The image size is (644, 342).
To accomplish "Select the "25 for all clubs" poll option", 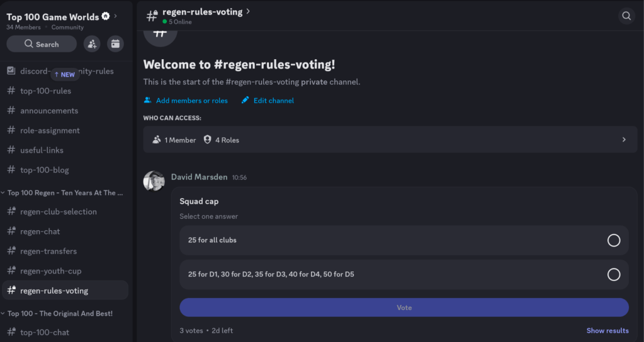I will coord(613,240).
